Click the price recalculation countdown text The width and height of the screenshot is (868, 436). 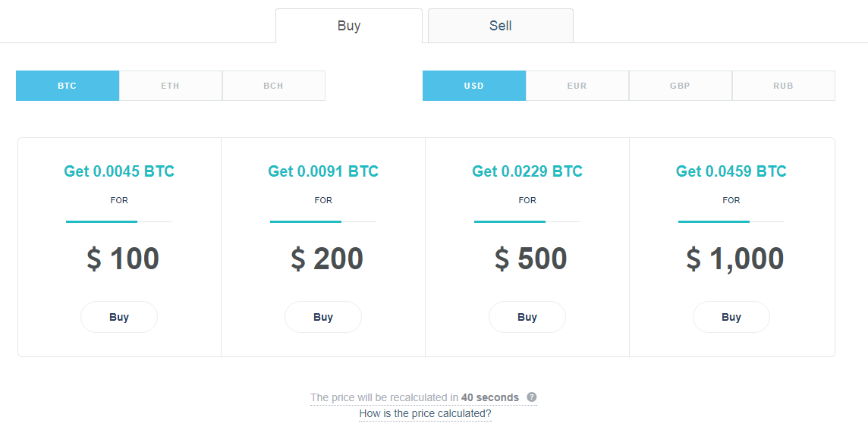tap(414, 397)
